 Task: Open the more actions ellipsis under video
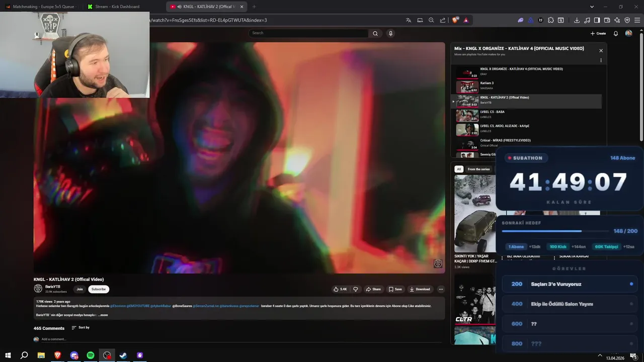point(441,289)
